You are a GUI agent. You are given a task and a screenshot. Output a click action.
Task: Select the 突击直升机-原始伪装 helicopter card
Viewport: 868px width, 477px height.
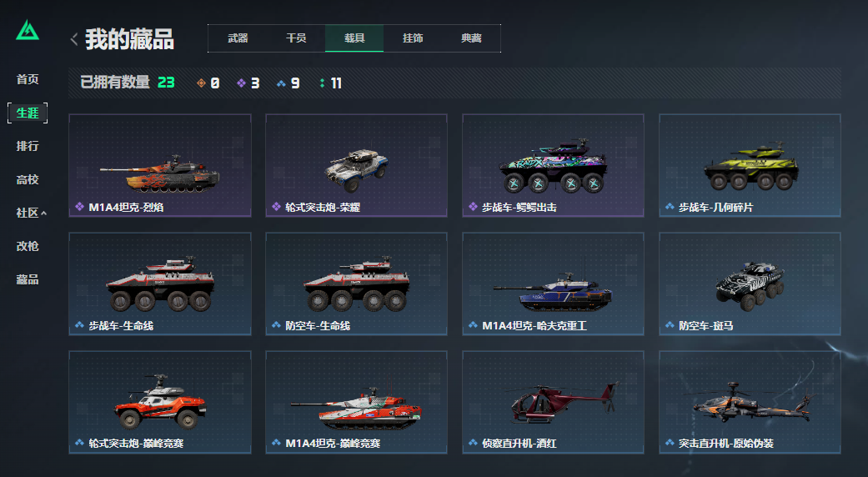[x=750, y=402]
